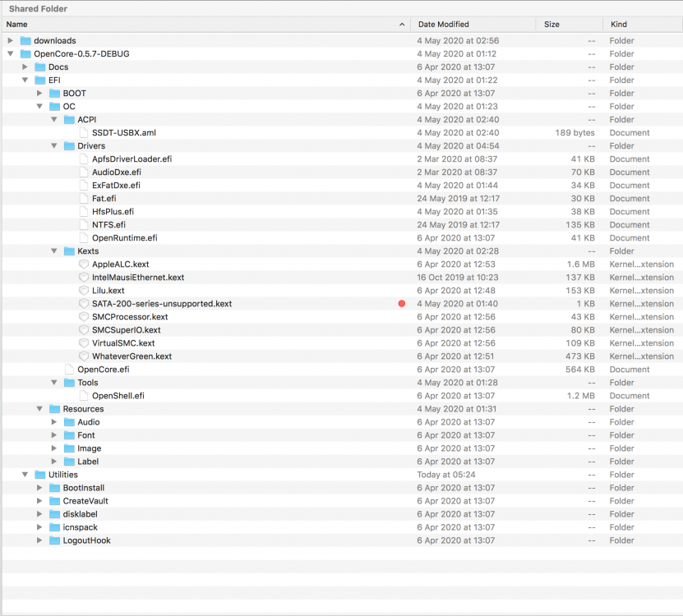Collapse the ACPI folder triangle
The image size is (683, 616).
click(x=54, y=119)
